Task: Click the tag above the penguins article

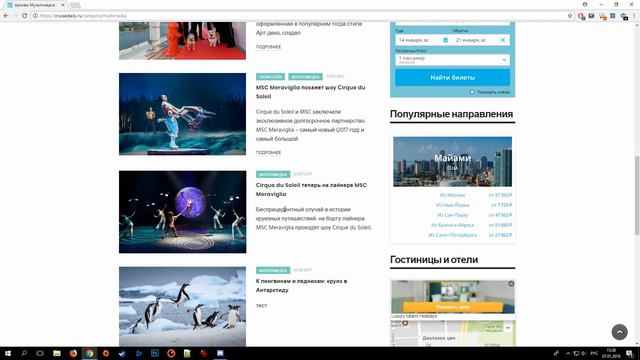Action: click(273, 270)
